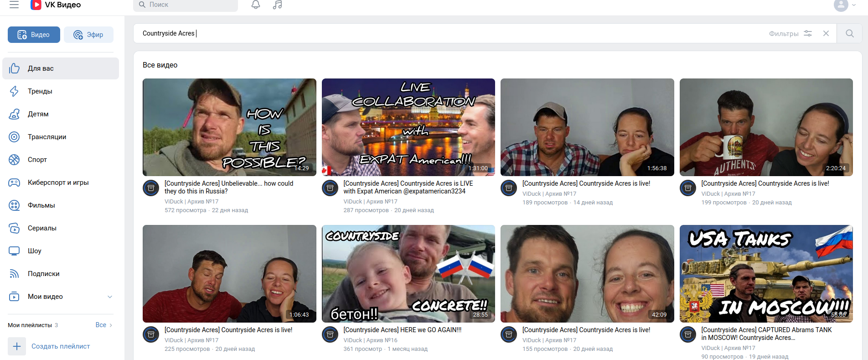Click channel avatar of 199 просмотров video
Image resolution: width=868 pixels, height=360 pixels.
coord(688,188)
